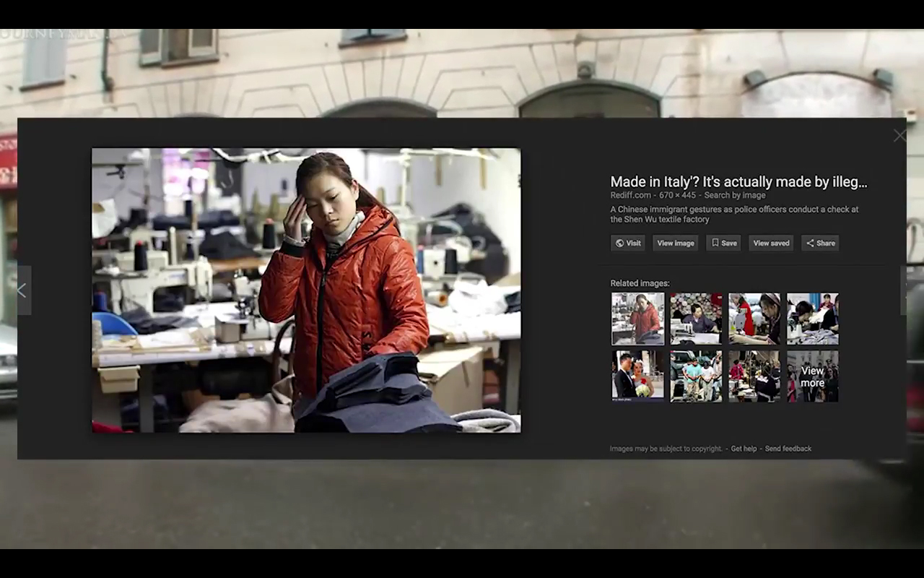The image size is (924, 578).
Task: Share this image result
Action: 820,243
